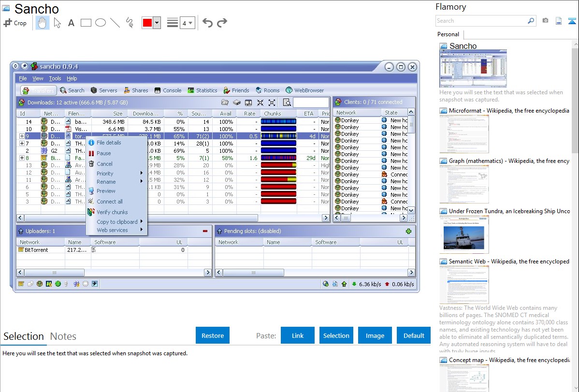This screenshot has width=579, height=392.
Task: Select the text annotation tool
Action: (71, 23)
